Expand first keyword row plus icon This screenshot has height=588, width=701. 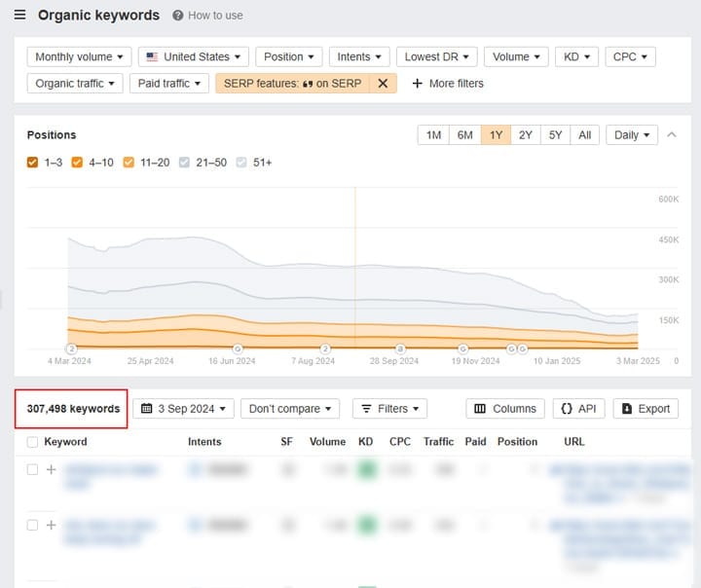(51, 469)
